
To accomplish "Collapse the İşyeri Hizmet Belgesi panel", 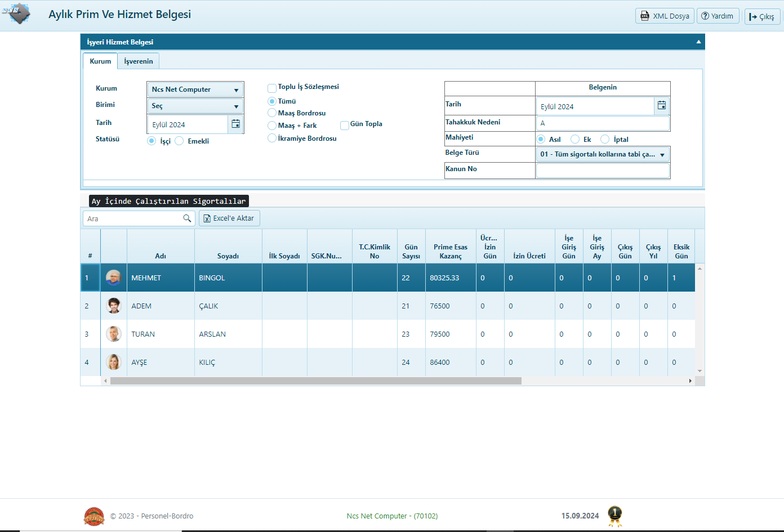I will click(x=698, y=42).
